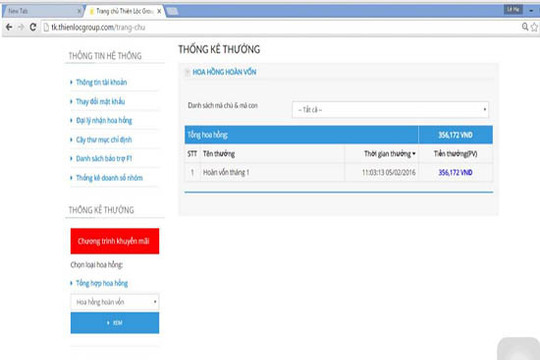Image resolution: width=540 pixels, height=360 pixels.
Task: Reload the page with refresh icon
Action: pos(33,27)
